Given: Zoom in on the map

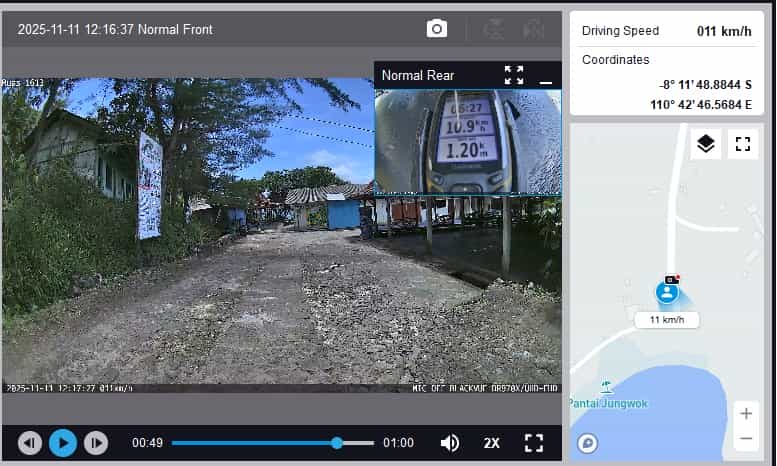Looking at the screenshot, I should pos(745,413).
